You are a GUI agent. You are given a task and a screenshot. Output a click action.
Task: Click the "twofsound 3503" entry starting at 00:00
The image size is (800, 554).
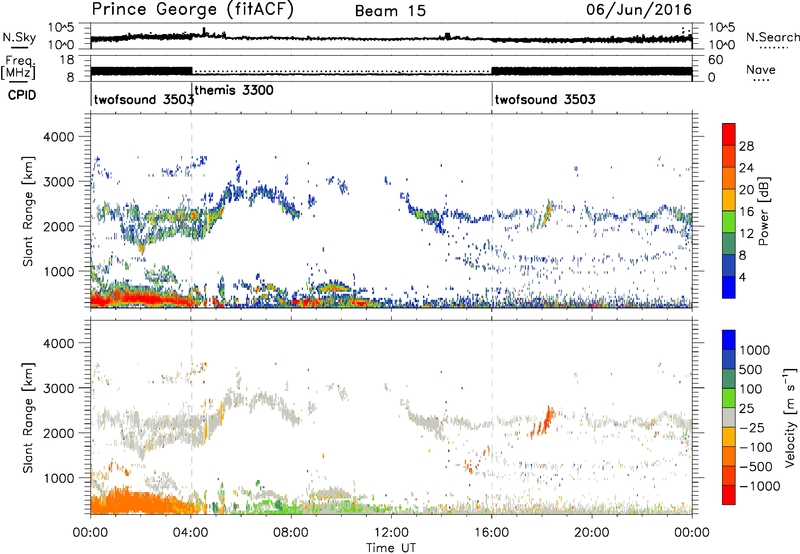144,99
